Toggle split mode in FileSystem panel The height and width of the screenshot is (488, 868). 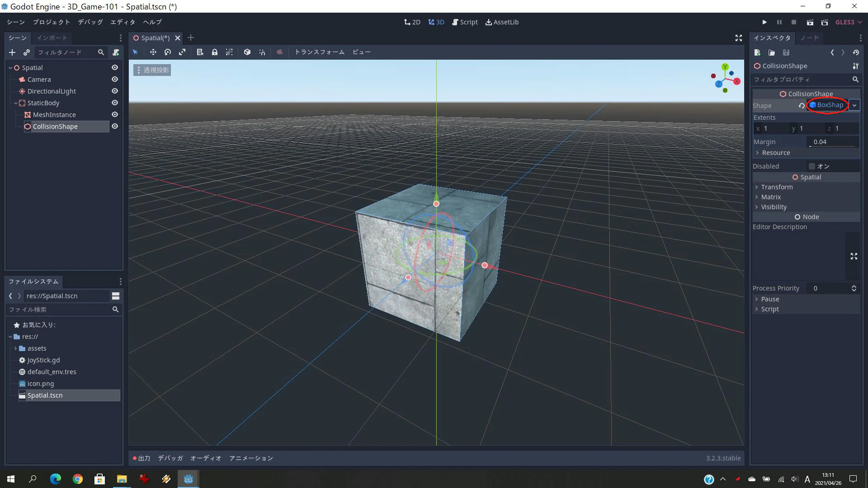click(116, 296)
